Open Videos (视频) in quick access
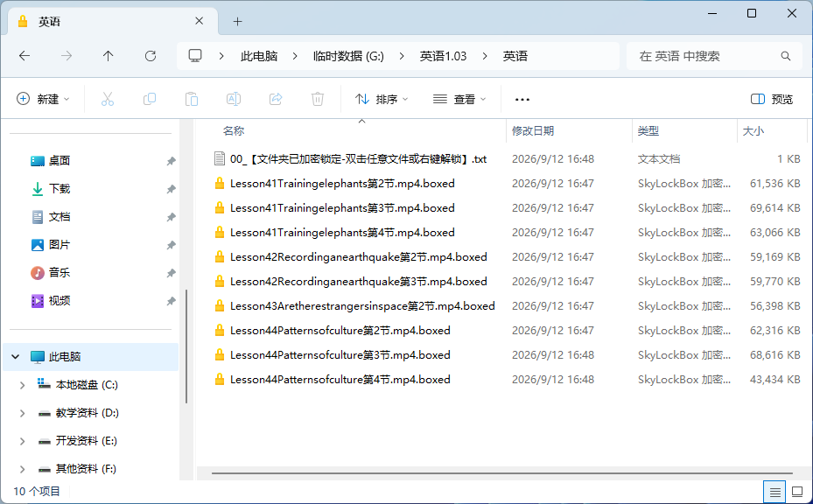The height and width of the screenshot is (504, 813). point(60,301)
